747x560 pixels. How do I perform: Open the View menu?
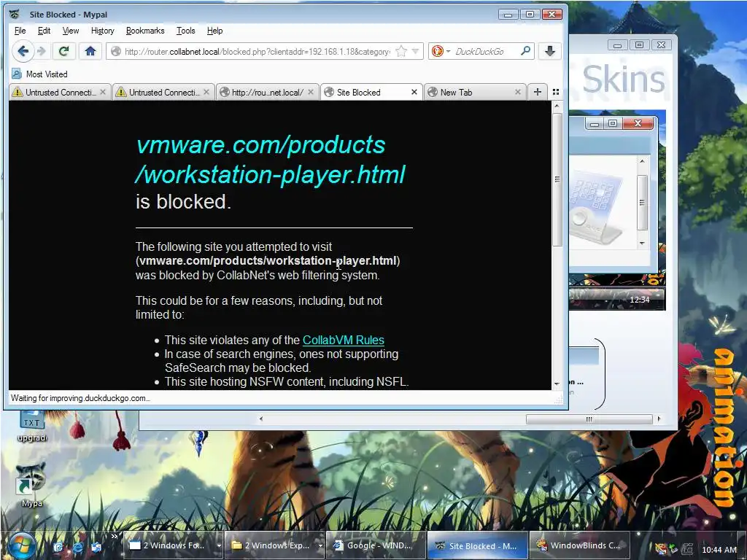[71, 31]
